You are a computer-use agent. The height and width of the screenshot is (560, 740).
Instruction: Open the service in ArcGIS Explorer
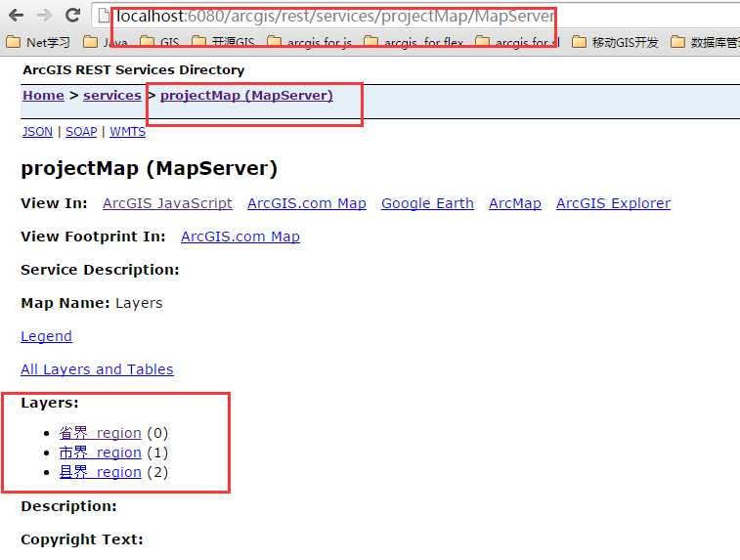tap(614, 203)
